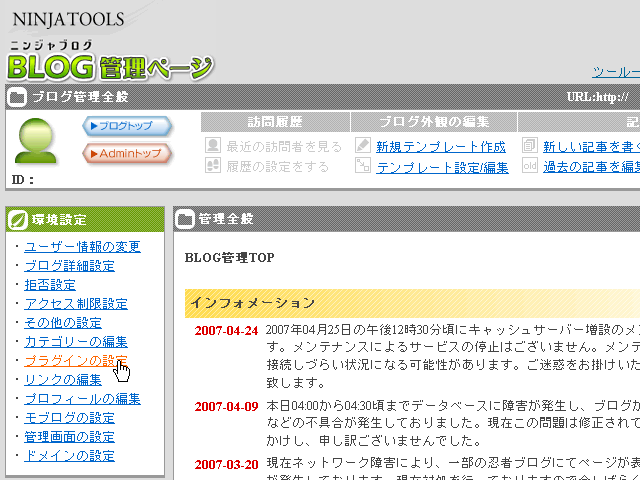Click the NINJA TOOLS logo
This screenshot has height=480, width=640.
tap(68, 20)
